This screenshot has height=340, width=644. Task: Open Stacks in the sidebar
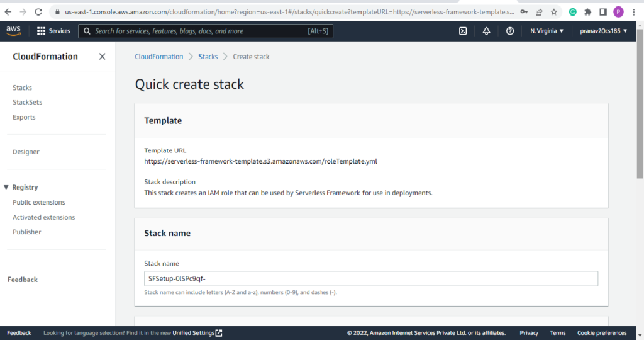pos(22,88)
